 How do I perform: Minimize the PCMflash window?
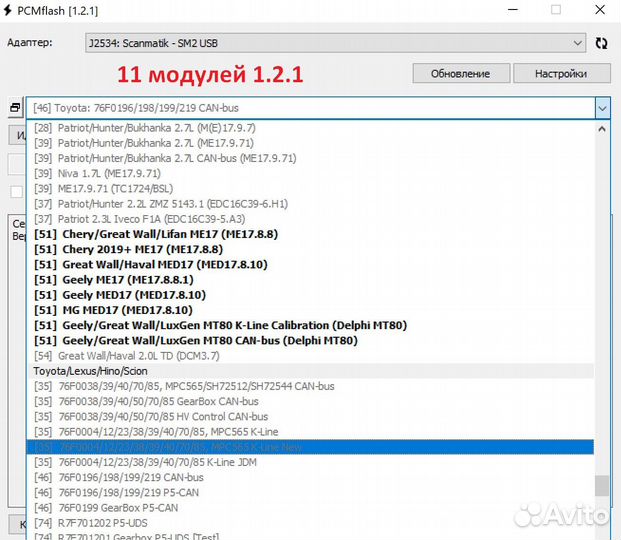click(x=513, y=10)
